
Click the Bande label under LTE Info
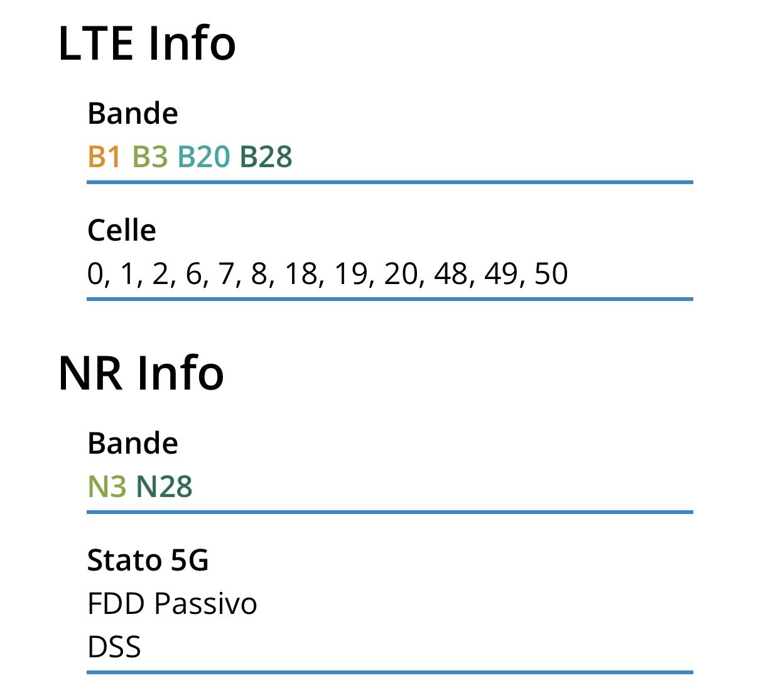coord(133,114)
